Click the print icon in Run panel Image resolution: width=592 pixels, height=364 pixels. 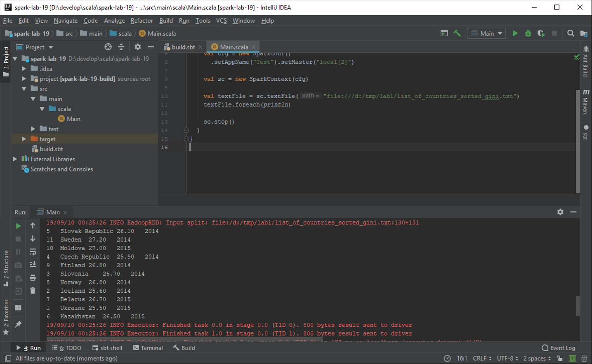[33, 277]
